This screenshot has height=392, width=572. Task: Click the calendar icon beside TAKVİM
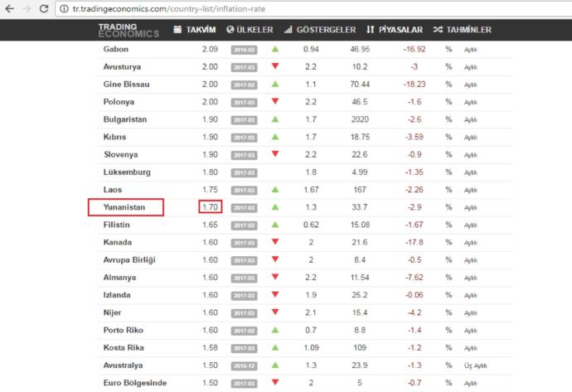click(x=177, y=30)
